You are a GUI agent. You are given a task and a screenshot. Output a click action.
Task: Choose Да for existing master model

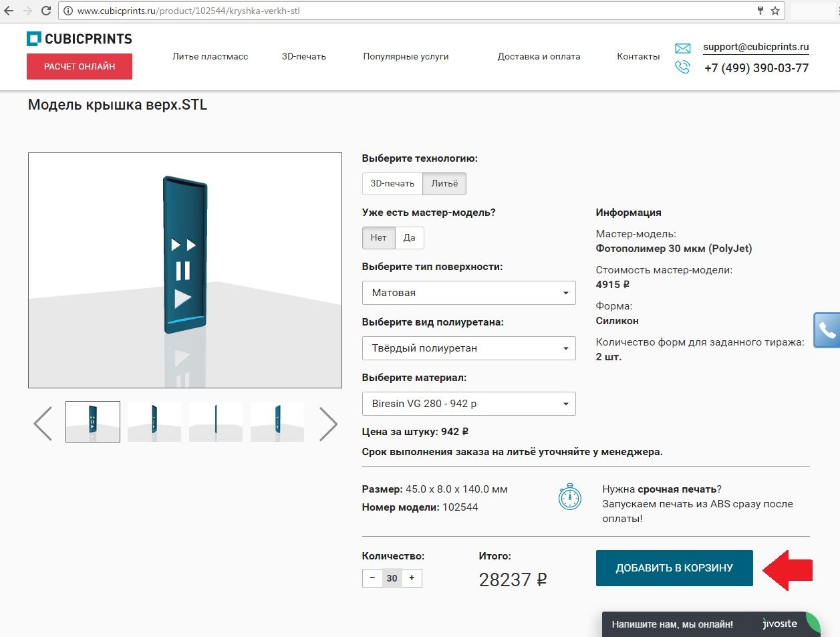[409, 238]
